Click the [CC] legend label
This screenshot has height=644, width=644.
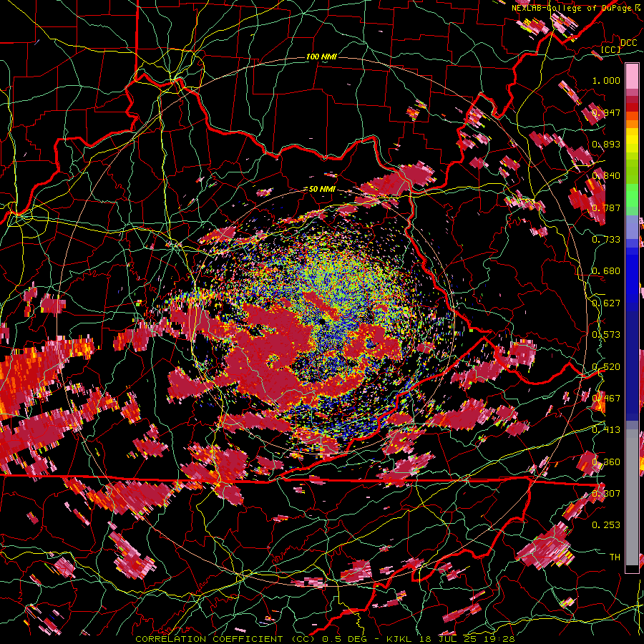611,49
